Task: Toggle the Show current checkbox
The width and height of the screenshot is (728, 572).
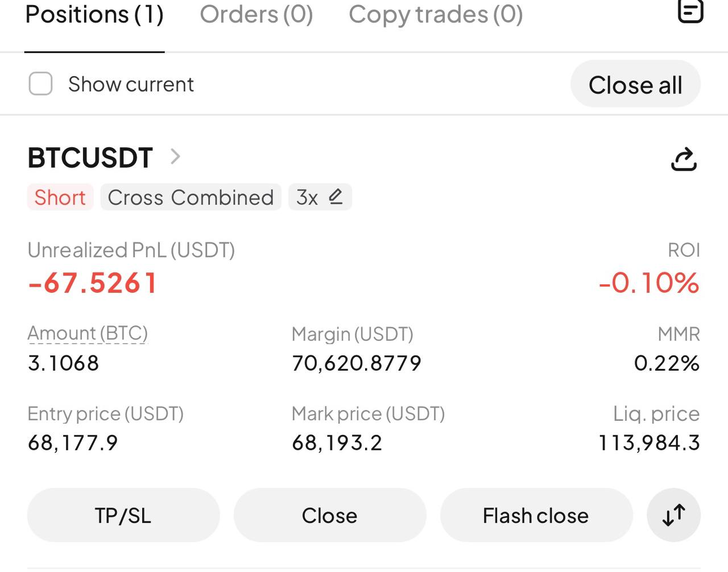Action: click(41, 84)
